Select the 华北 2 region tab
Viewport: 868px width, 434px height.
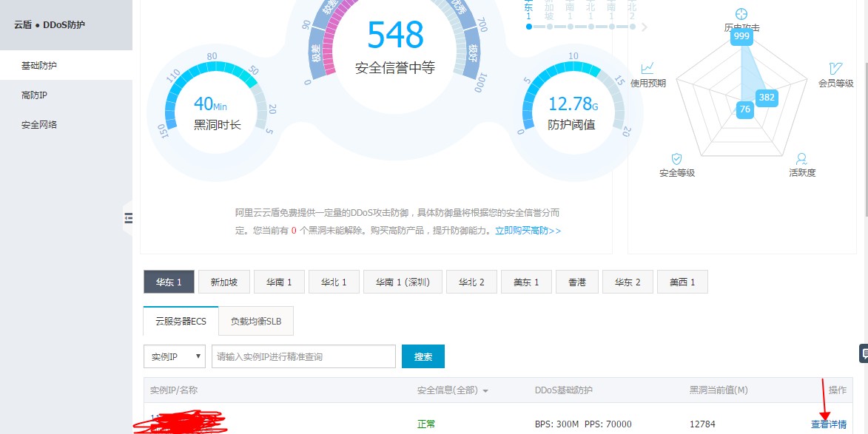point(471,282)
